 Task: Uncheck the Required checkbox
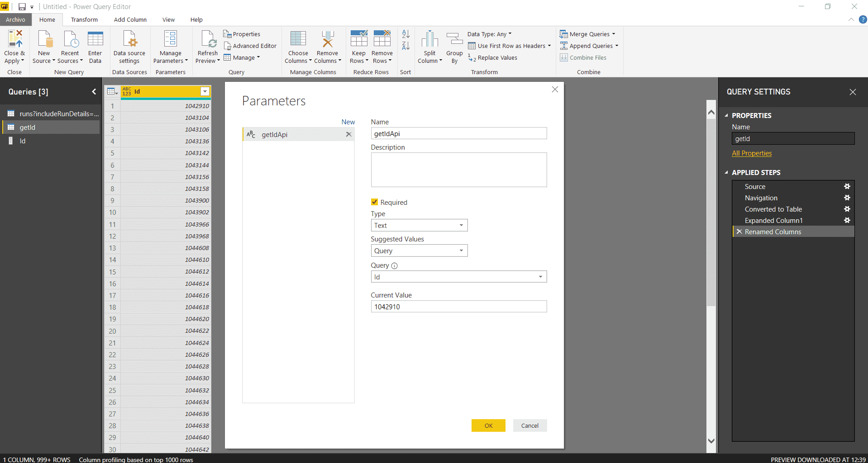pyautogui.click(x=375, y=202)
